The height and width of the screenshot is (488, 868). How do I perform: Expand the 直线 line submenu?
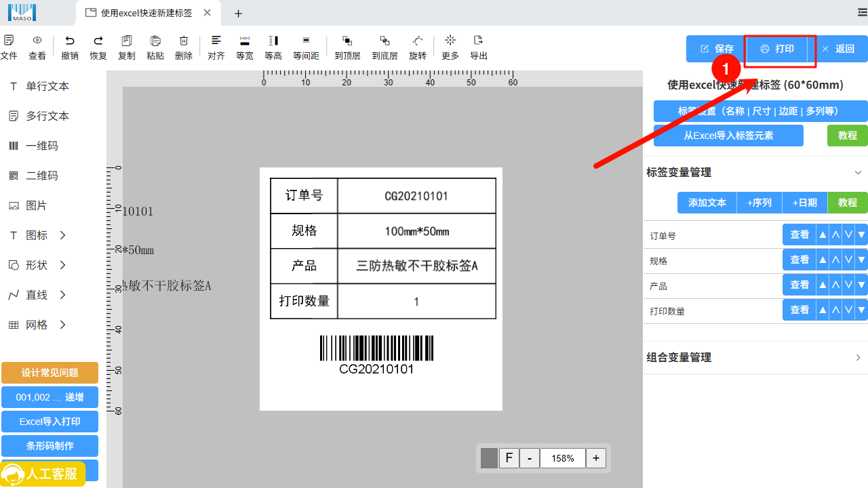pyautogui.click(x=62, y=295)
